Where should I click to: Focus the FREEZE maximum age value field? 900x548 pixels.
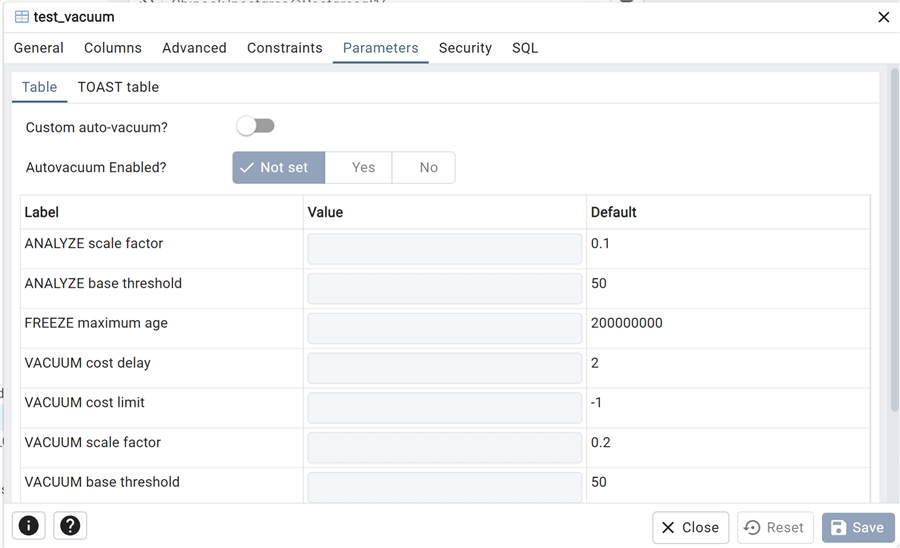444,328
